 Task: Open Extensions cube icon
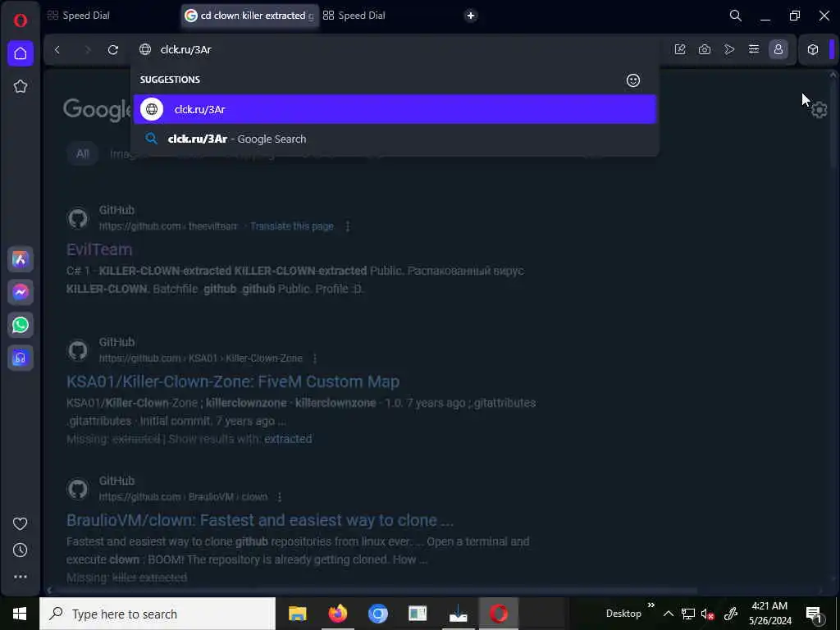(x=813, y=49)
